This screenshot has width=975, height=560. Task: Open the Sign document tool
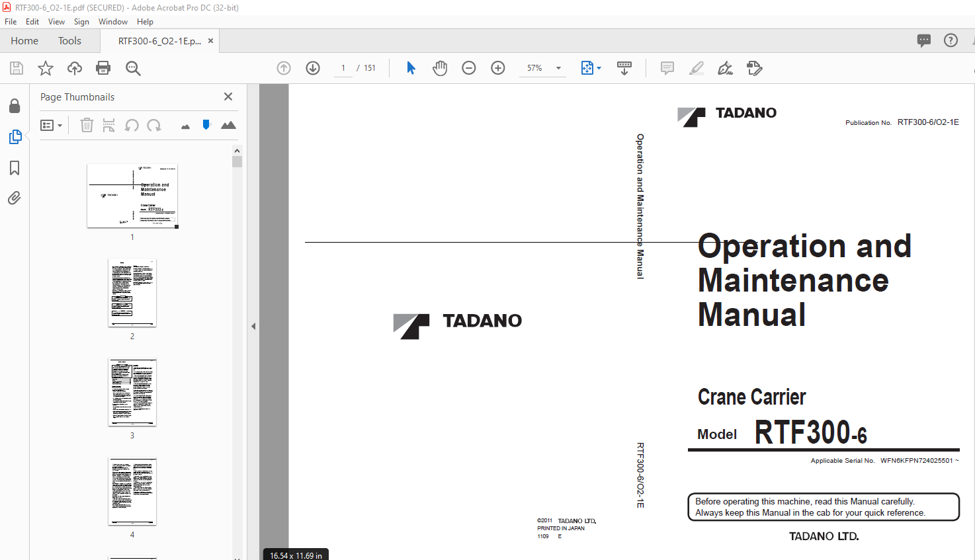(x=726, y=68)
